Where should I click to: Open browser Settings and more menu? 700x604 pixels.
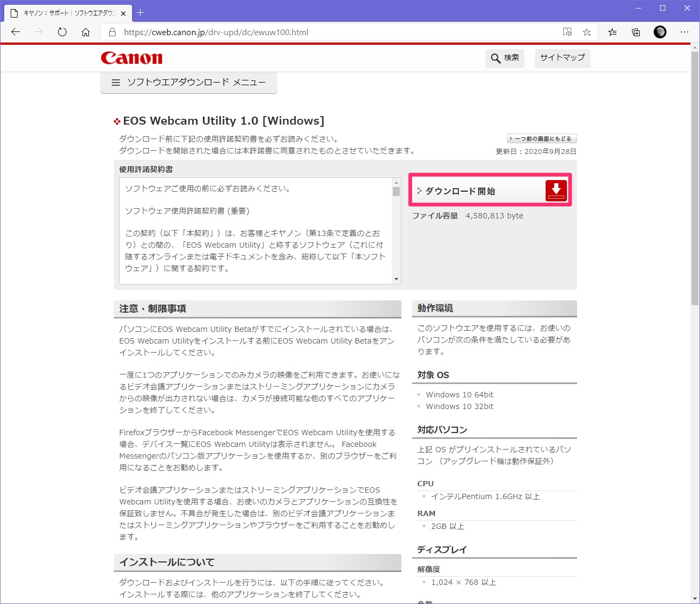685,32
